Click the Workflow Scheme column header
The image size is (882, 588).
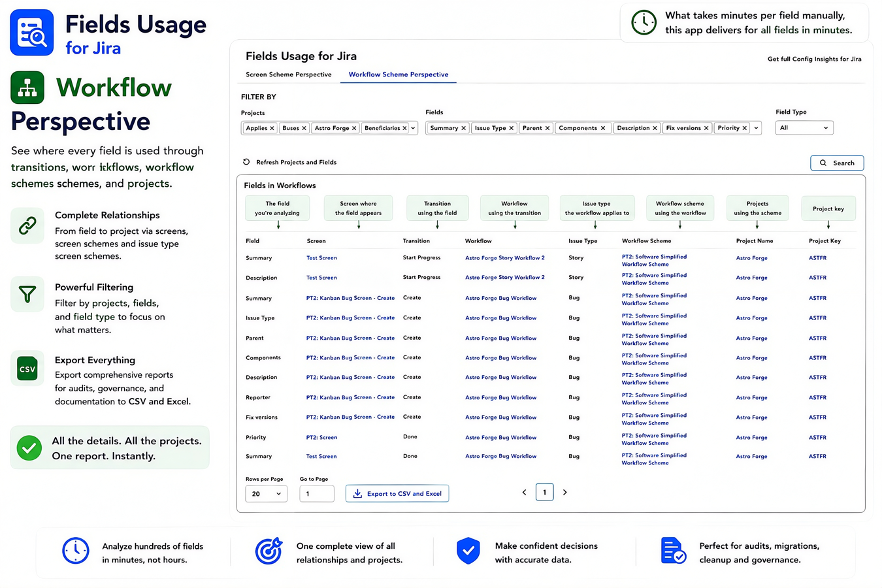click(x=647, y=241)
